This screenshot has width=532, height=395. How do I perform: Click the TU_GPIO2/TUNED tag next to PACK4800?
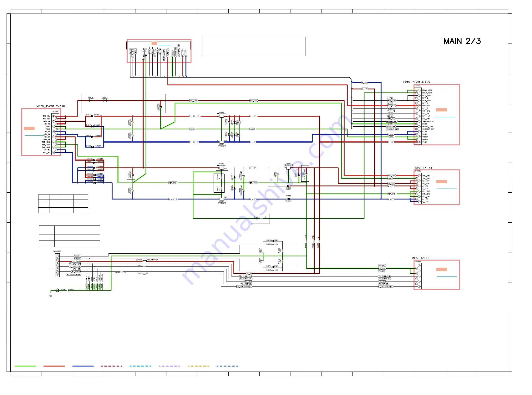click(73, 274)
